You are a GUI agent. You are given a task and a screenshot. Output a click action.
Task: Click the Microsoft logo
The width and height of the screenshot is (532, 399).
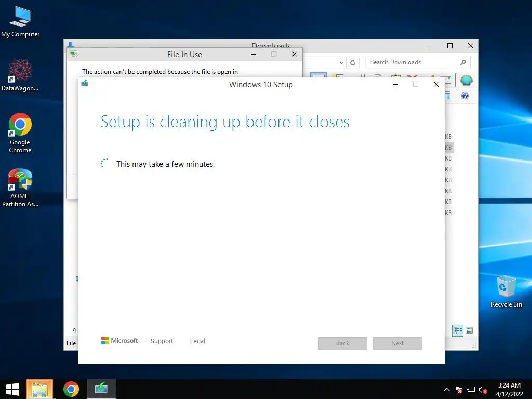coord(119,340)
